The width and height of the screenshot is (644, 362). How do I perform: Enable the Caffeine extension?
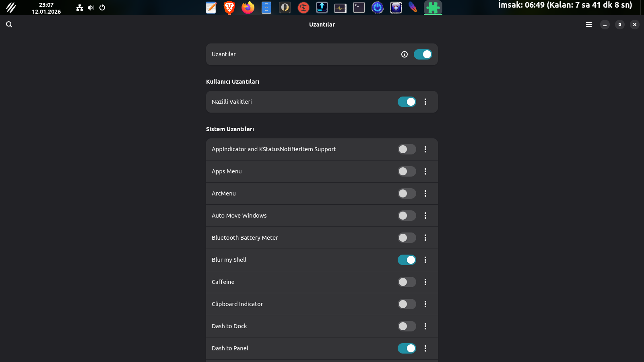coord(407,282)
